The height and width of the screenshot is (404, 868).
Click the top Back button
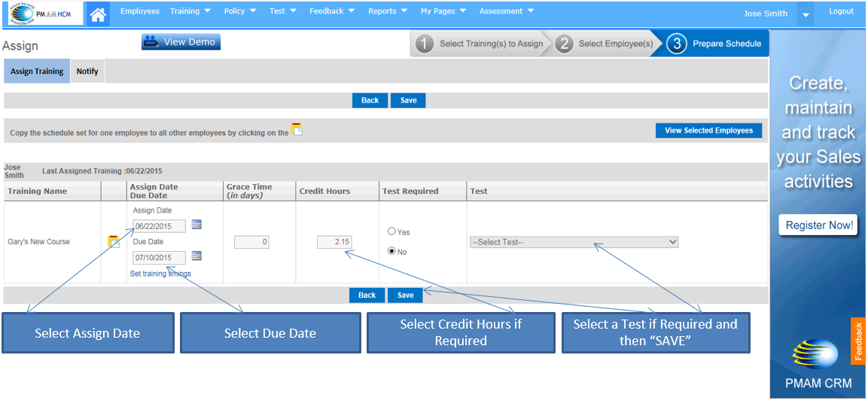[x=370, y=100]
